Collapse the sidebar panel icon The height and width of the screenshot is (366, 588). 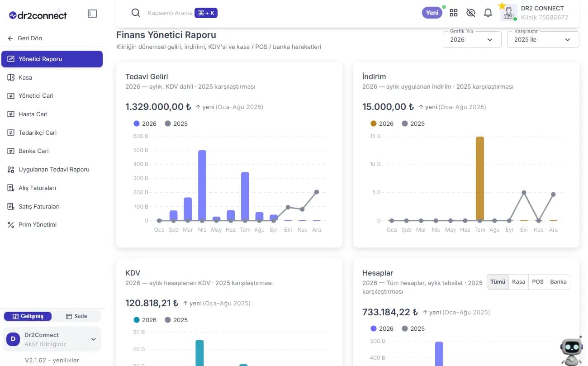pos(92,14)
